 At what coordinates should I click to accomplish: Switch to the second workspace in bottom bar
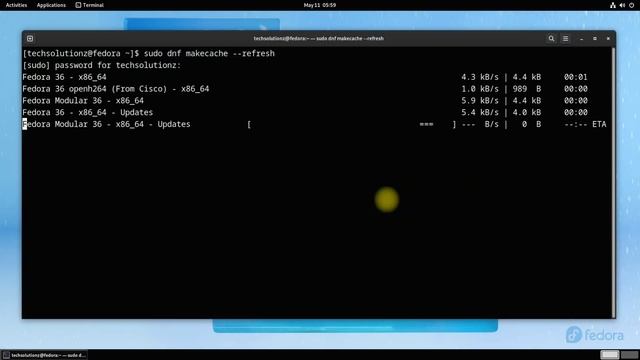point(629,355)
